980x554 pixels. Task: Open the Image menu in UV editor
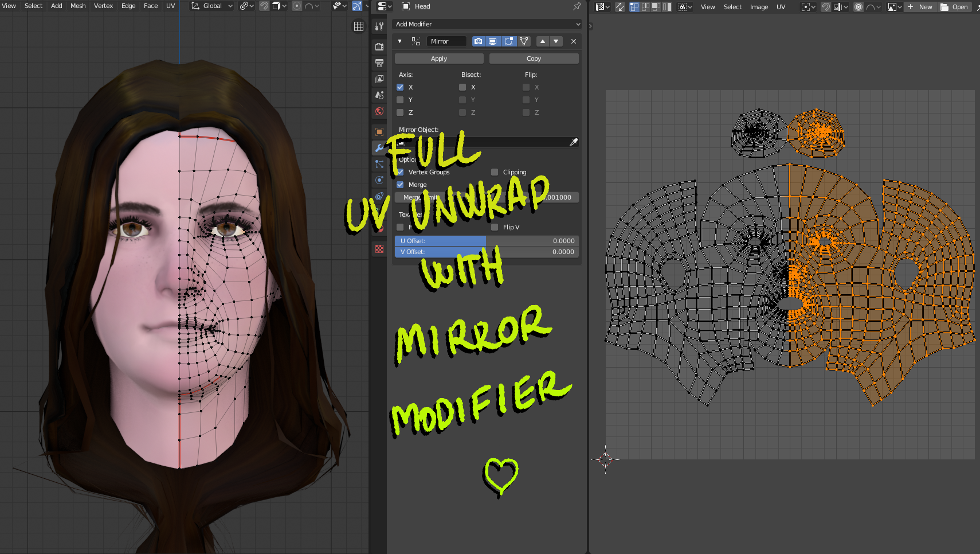pyautogui.click(x=759, y=7)
